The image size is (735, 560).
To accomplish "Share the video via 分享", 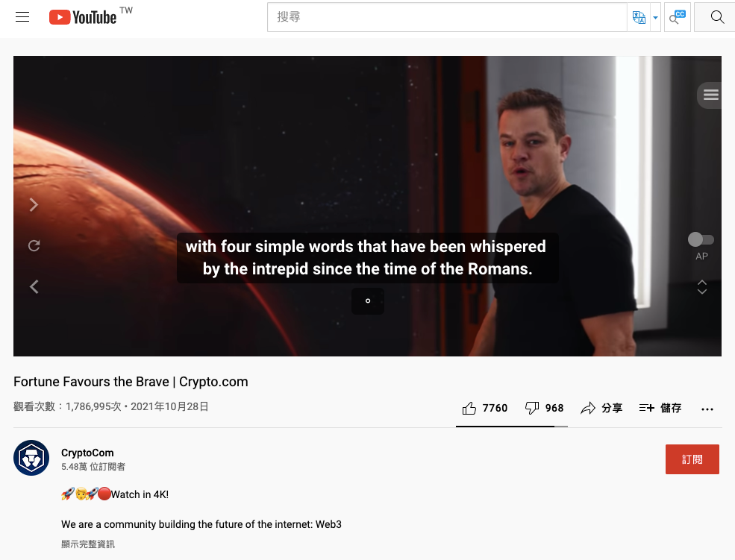I will coord(601,409).
